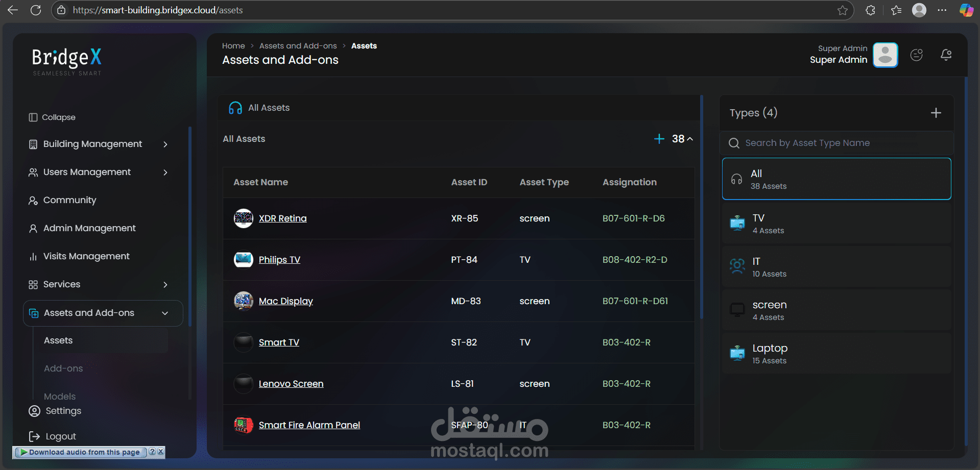Select the All 38 Assets card
This screenshot has width=980, height=470.
(836, 179)
